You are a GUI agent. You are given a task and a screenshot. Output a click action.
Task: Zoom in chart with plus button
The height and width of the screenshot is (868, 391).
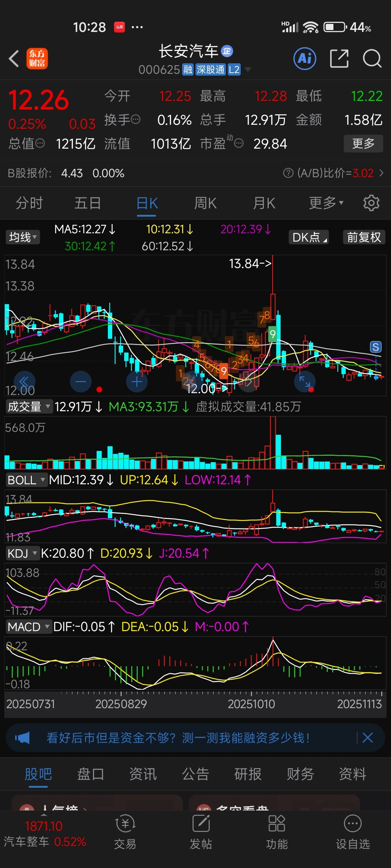click(x=136, y=382)
